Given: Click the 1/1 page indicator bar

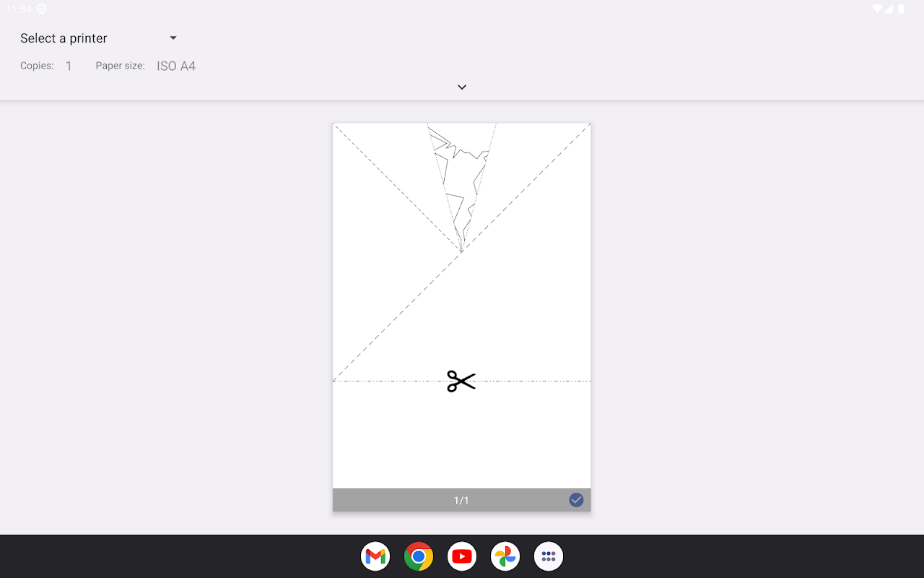Looking at the screenshot, I should point(461,500).
